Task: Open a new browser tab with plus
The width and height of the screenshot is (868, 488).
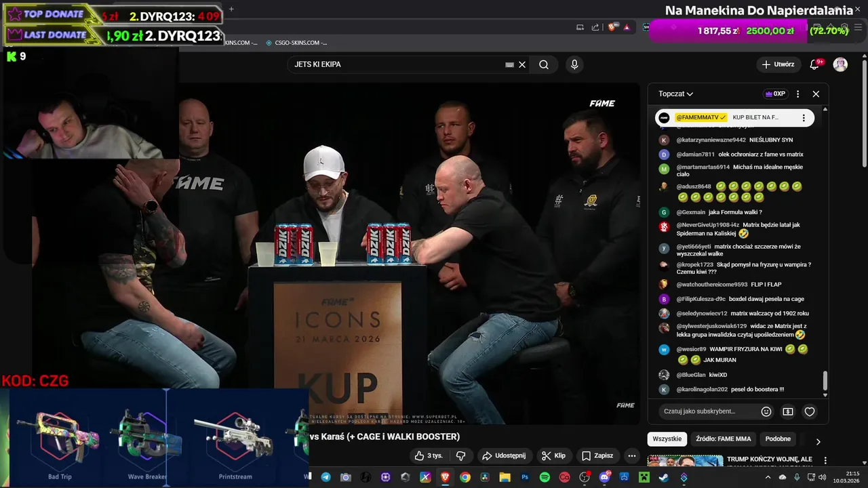Action: (231, 9)
